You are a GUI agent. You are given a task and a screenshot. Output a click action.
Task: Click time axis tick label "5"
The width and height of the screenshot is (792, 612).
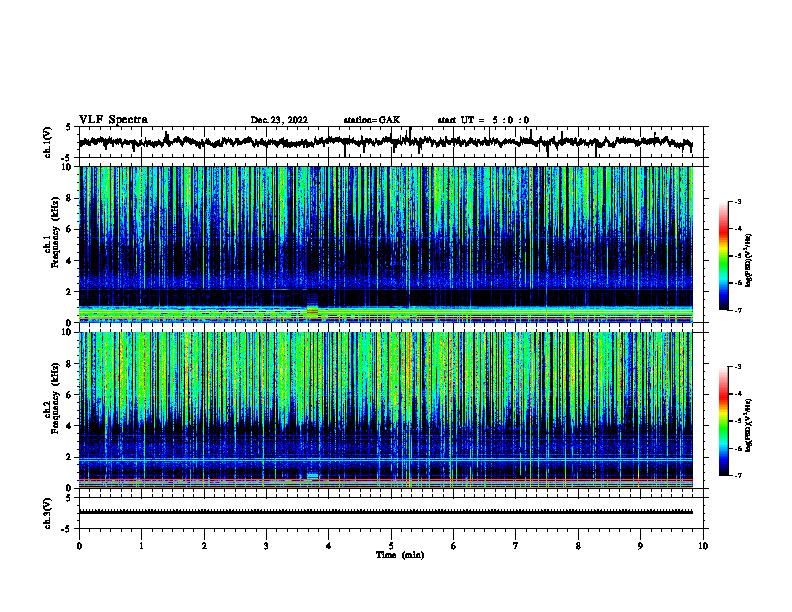click(x=391, y=546)
